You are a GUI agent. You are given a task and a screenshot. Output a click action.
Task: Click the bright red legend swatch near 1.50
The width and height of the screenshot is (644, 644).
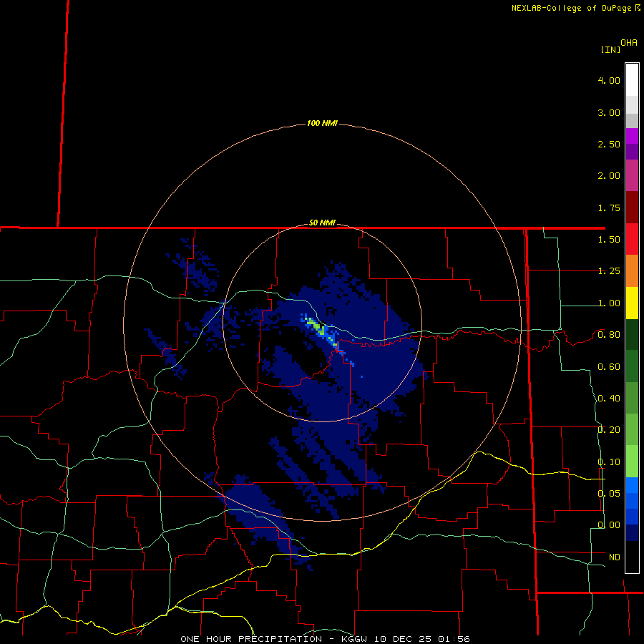tap(632, 239)
